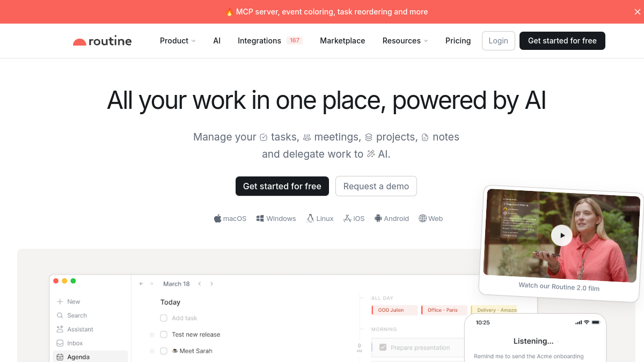Image resolution: width=644 pixels, height=362 pixels.
Task: Close the announcement banner
Action: (637, 12)
